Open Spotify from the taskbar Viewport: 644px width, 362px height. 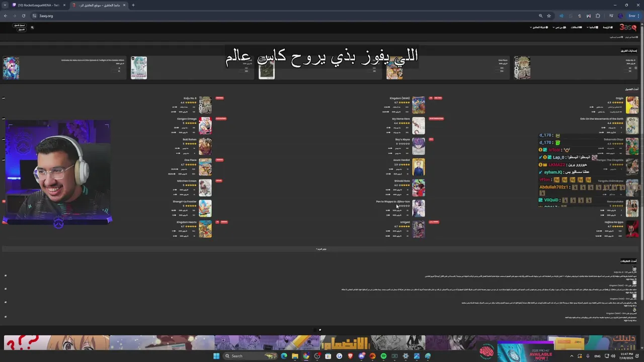coord(383,356)
